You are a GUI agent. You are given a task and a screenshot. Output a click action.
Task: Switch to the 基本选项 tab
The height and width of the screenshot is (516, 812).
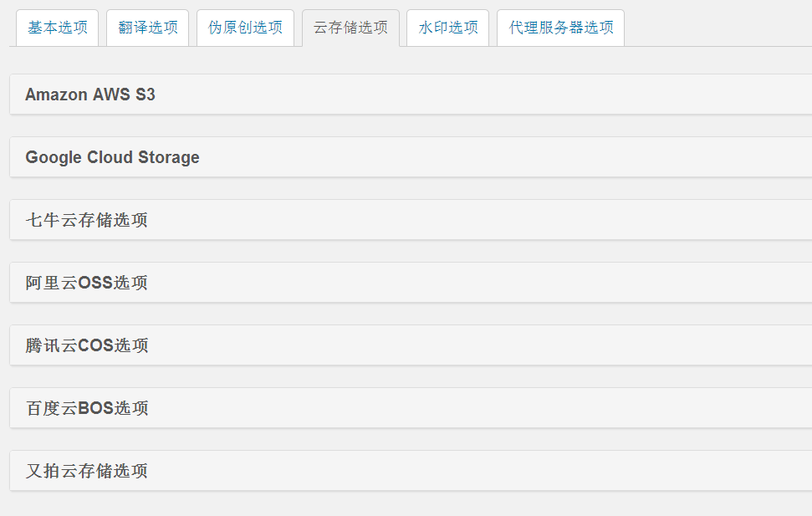click(57, 27)
